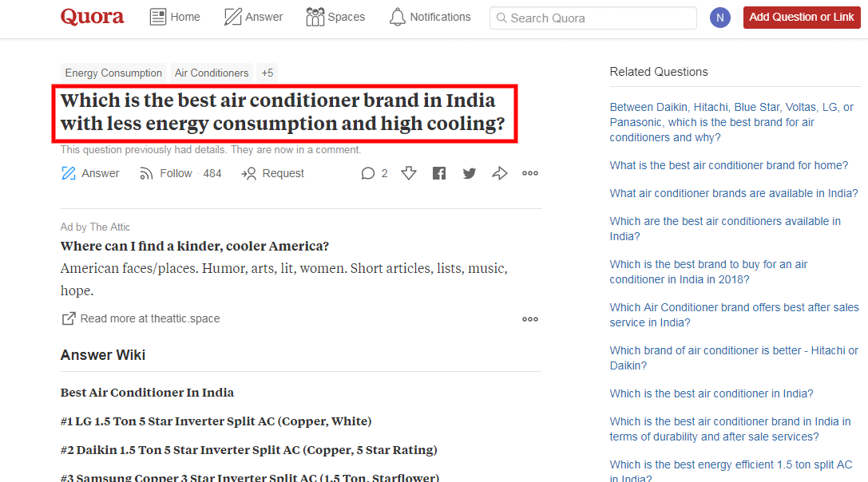This screenshot has height=482, width=868.
Task: Click Read more at theattic.space
Action: coord(150,318)
